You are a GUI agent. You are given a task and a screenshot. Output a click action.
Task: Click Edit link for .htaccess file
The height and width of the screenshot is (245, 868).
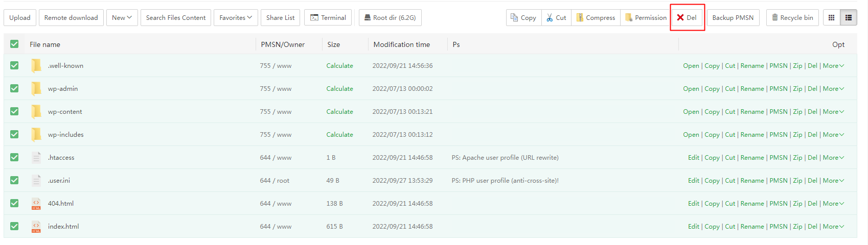(x=693, y=158)
